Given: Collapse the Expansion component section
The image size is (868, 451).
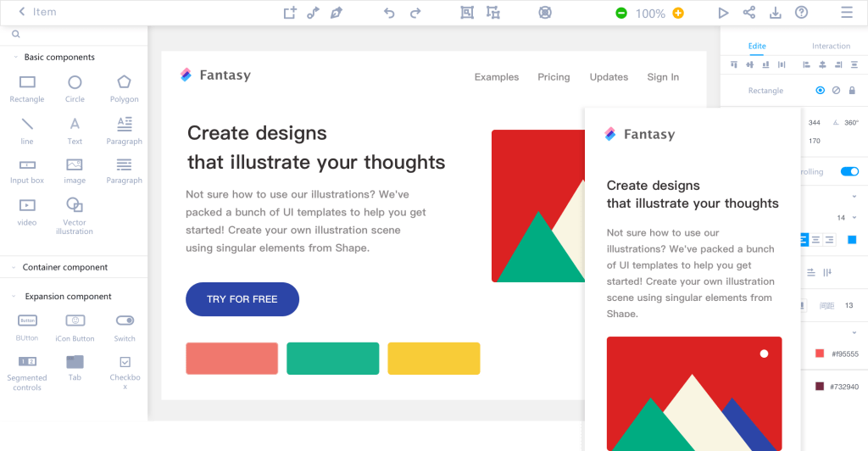Looking at the screenshot, I should tap(14, 297).
